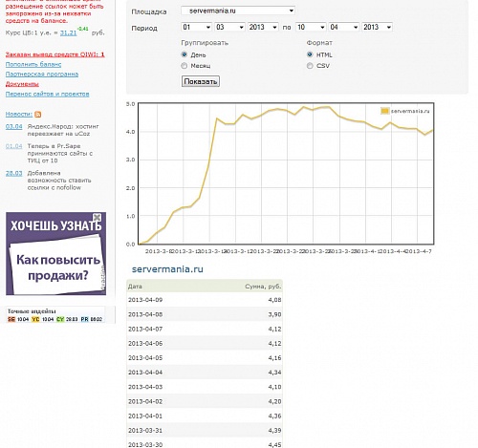478x448 pixels.
Task: Open the Документы link
Action: (x=22, y=84)
